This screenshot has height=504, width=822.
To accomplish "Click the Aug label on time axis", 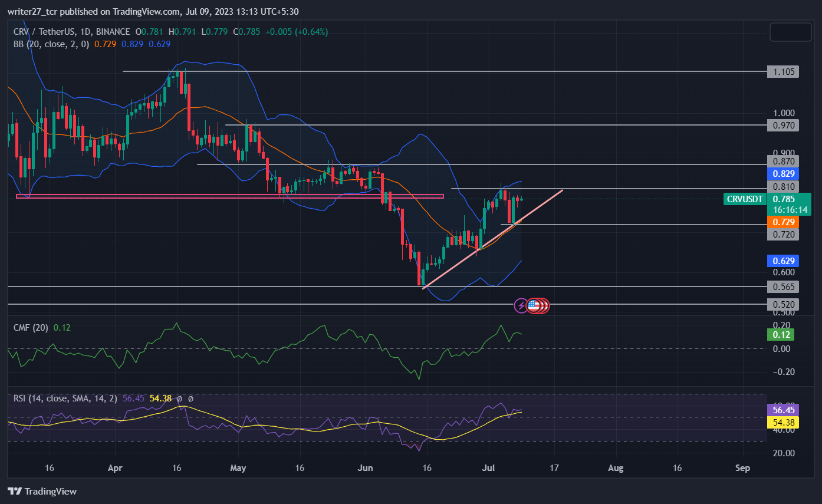I will pos(616,468).
